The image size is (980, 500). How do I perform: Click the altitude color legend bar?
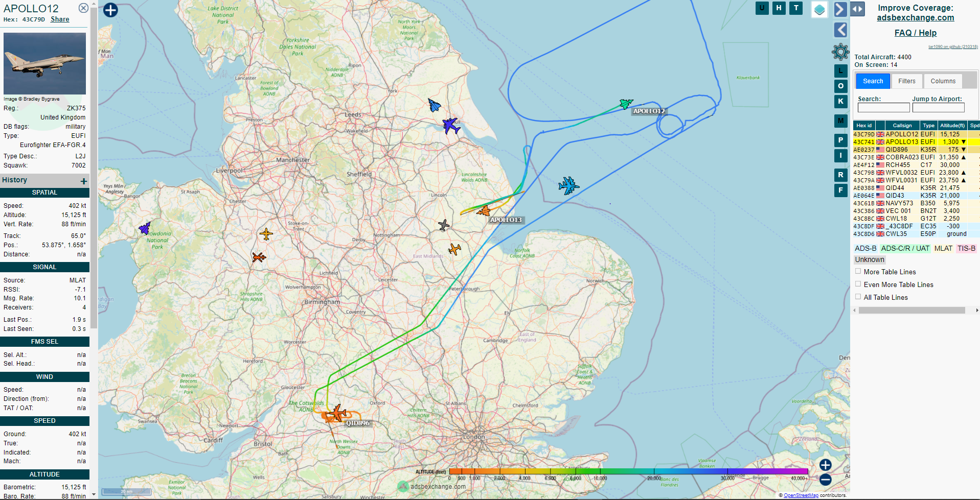pos(628,471)
